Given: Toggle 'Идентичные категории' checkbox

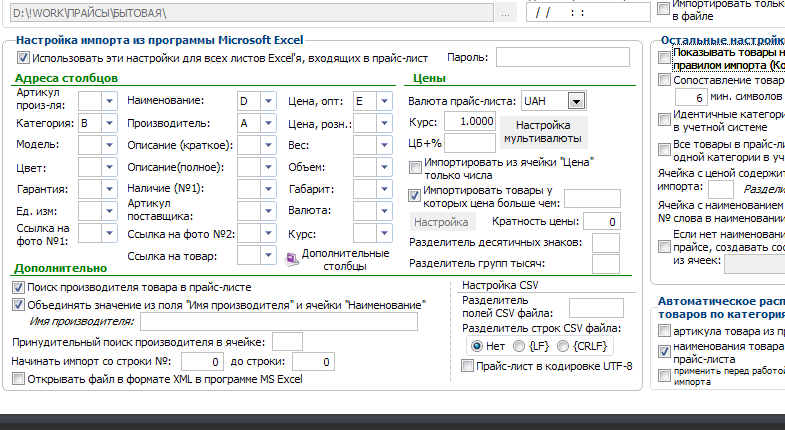Looking at the screenshot, I should point(664,119).
